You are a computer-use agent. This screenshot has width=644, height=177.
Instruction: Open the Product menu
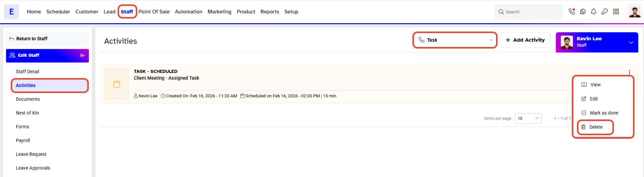(246, 12)
